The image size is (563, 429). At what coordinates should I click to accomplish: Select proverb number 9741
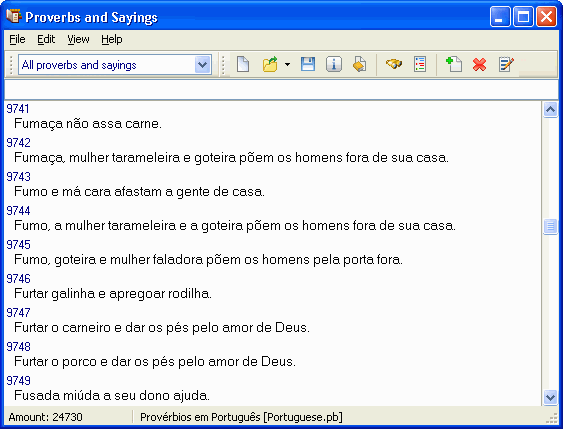tap(18, 109)
